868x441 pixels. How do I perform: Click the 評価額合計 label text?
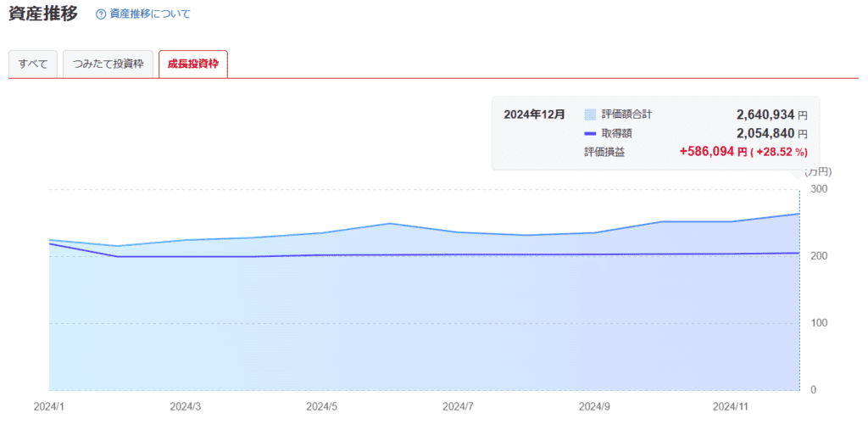click(626, 114)
